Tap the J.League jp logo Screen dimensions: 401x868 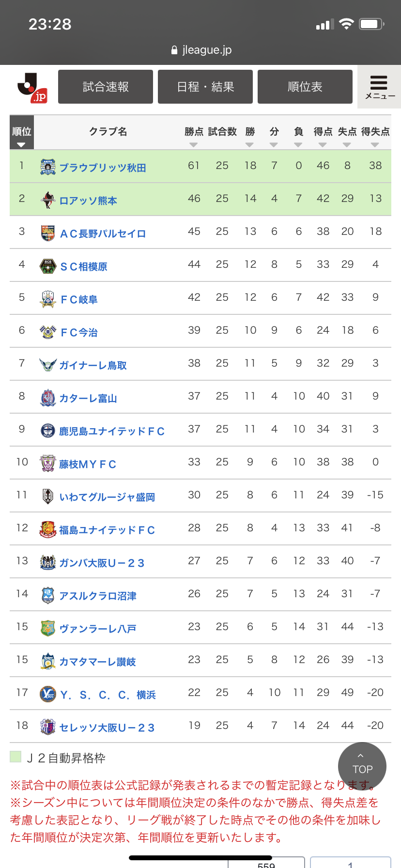(x=32, y=88)
